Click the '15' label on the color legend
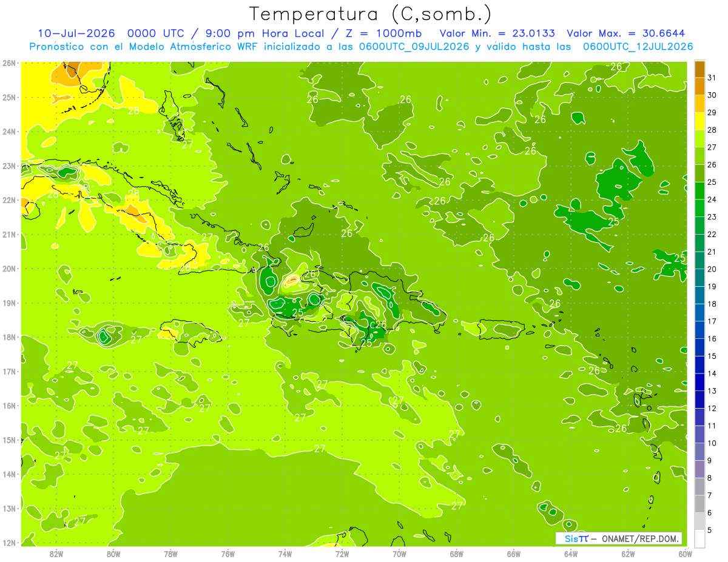Viewport: 728px width, 562px height. click(712, 356)
